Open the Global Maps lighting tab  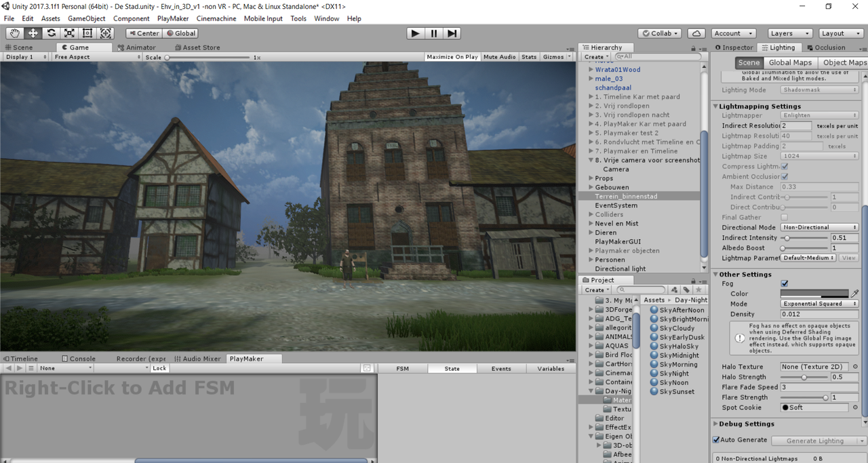(791, 62)
